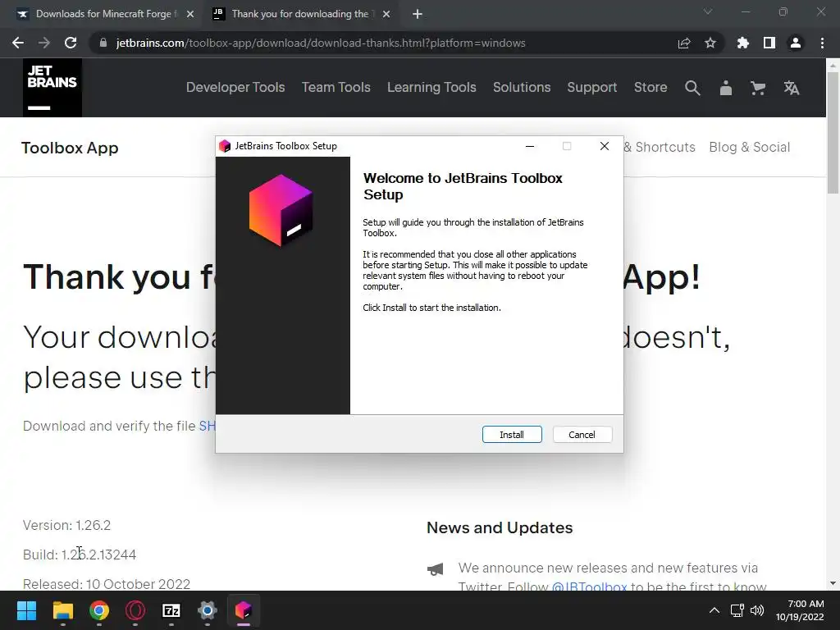Open a new browser tab
Image resolution: width=840 pixels, height=630 pixels.
pos(418,15)
